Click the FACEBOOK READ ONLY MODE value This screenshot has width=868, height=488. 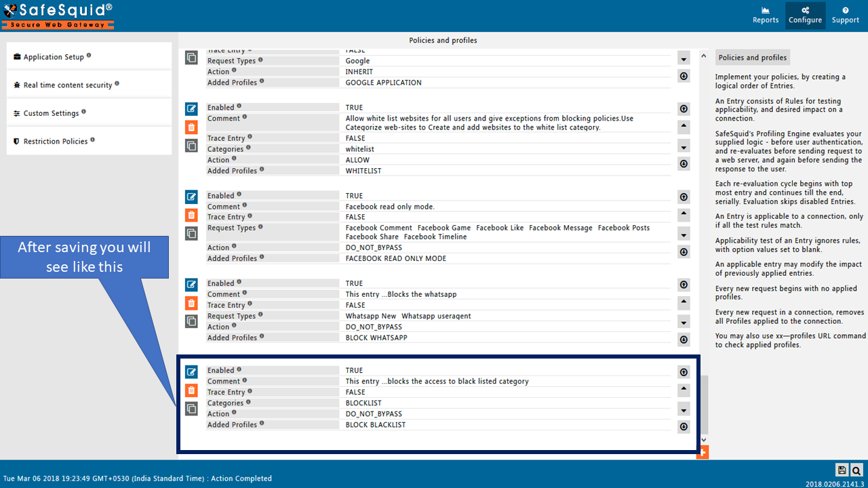point(396,259)
